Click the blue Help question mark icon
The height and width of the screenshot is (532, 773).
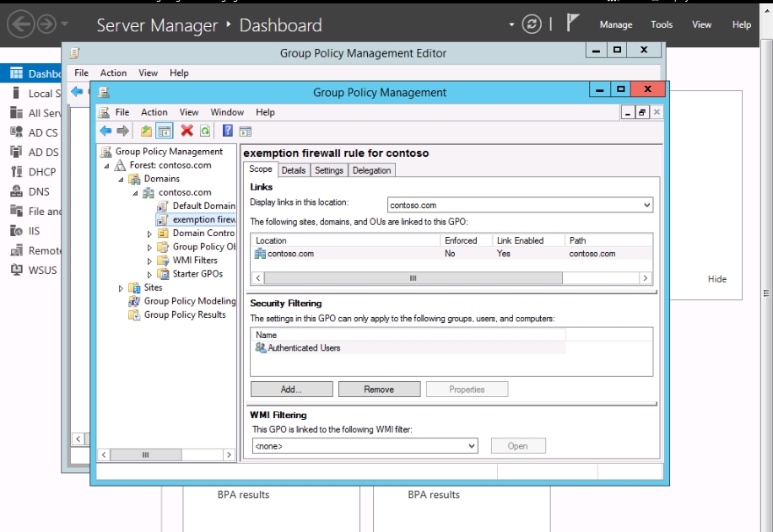click(227, 131)
